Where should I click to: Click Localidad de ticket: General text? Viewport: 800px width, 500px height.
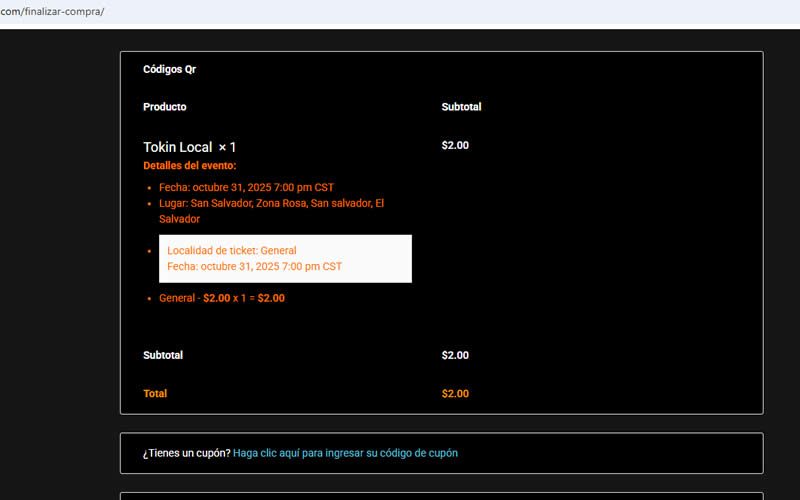tap(232, 250)
